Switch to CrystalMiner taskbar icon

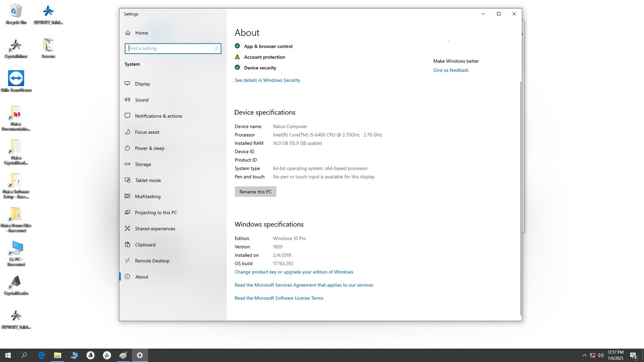107,355
